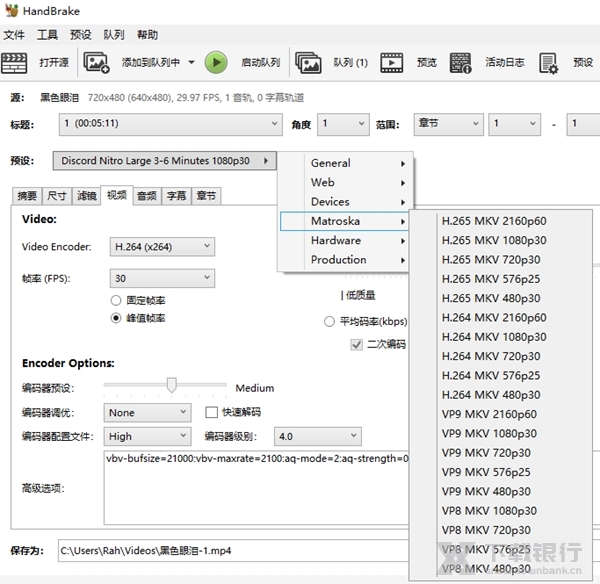Expand the title dropdown 1 (00:05:11)
The image size is (600, 584).
171,124
